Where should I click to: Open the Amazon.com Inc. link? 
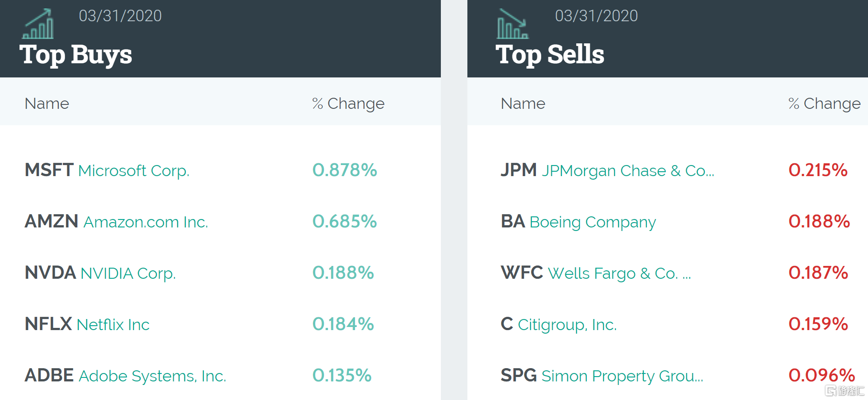pyautogui.click(x=145, y=222)
